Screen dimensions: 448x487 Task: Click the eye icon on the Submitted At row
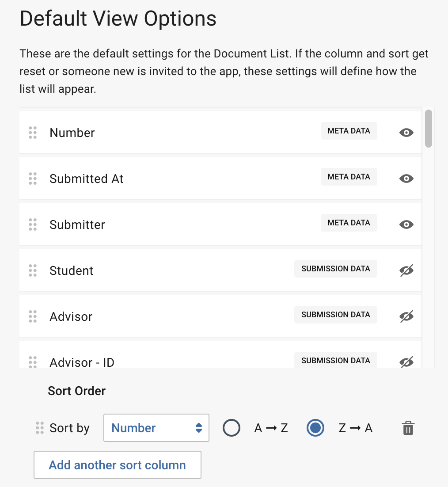click(x=406, y=179)
